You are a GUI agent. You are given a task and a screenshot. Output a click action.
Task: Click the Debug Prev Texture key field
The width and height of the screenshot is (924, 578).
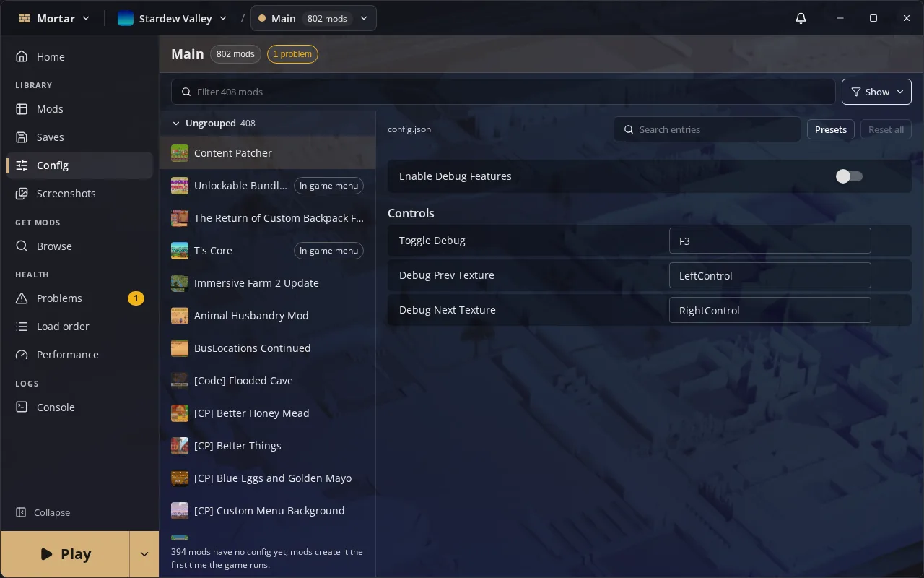tap(770, 275)
